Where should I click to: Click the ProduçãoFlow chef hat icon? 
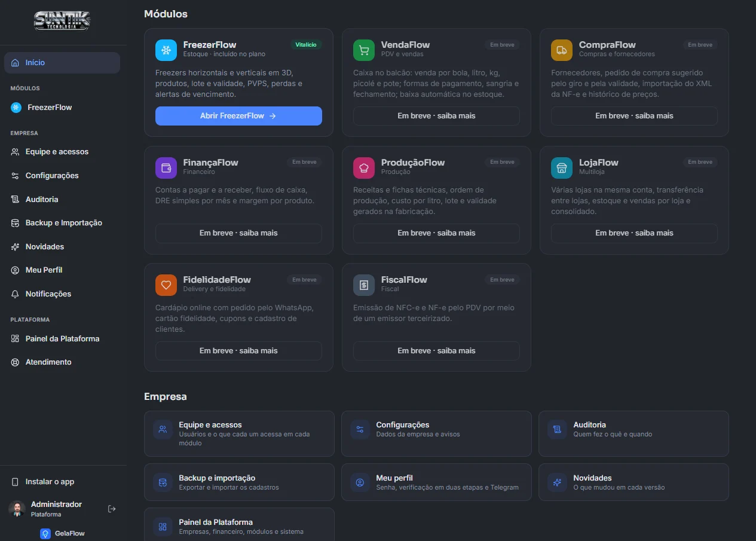coord(364,168)
